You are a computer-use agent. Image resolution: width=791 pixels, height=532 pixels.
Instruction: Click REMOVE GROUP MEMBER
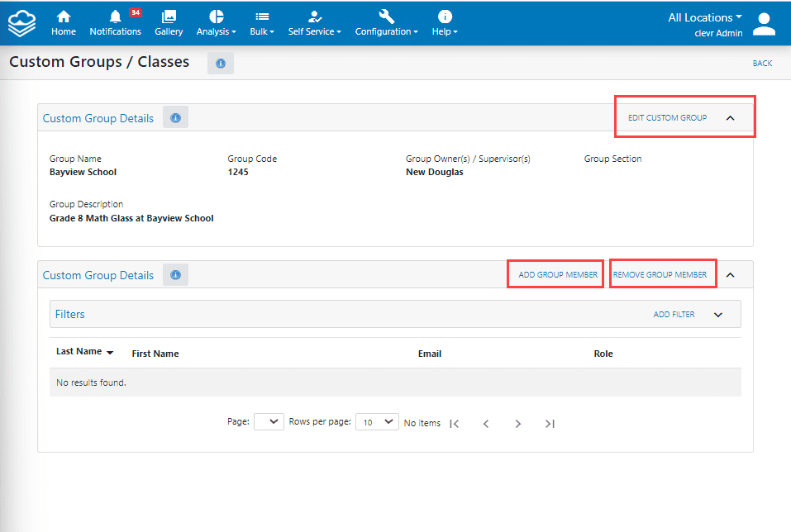(x=660, y=275)
